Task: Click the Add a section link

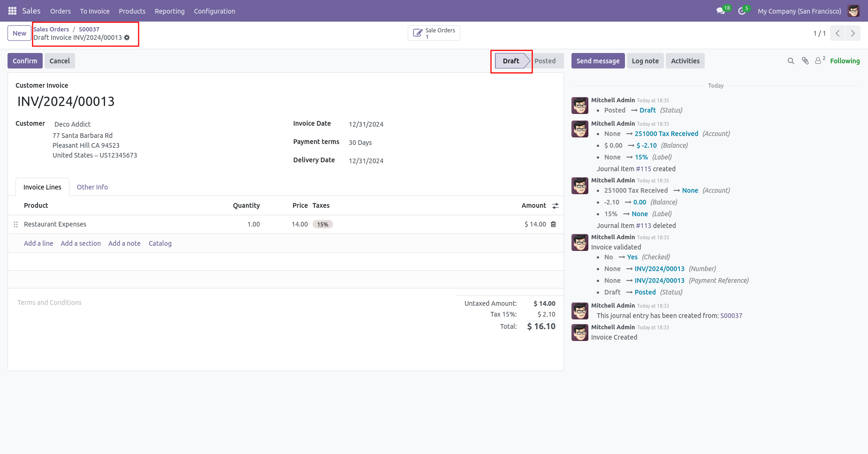Action: point(81,243)
